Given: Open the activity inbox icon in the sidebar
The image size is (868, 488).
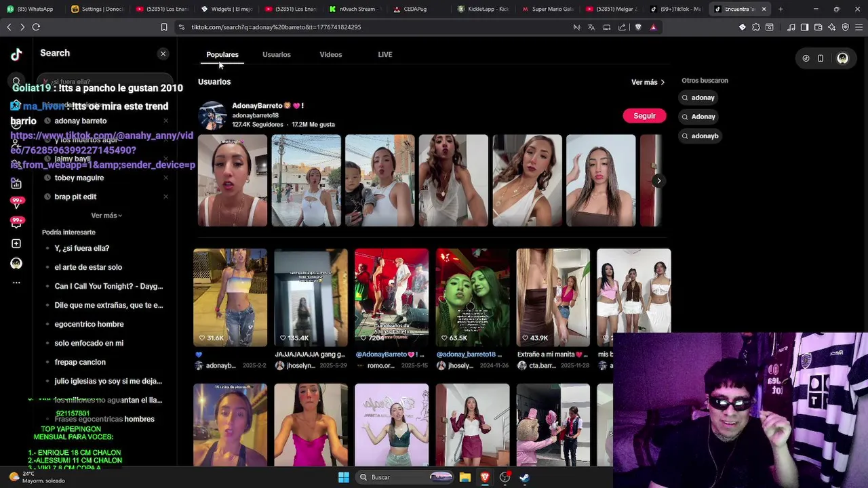Looking at the screenshot, I should (16, 222).
